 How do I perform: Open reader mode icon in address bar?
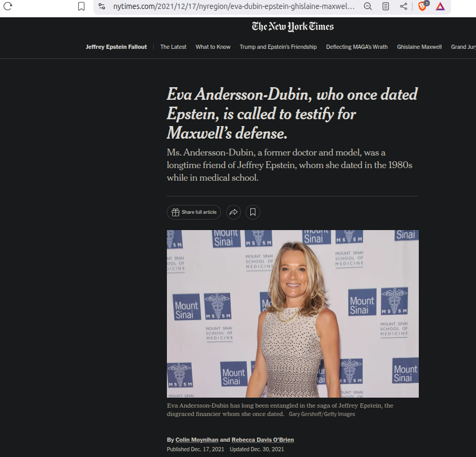point(386,6)
